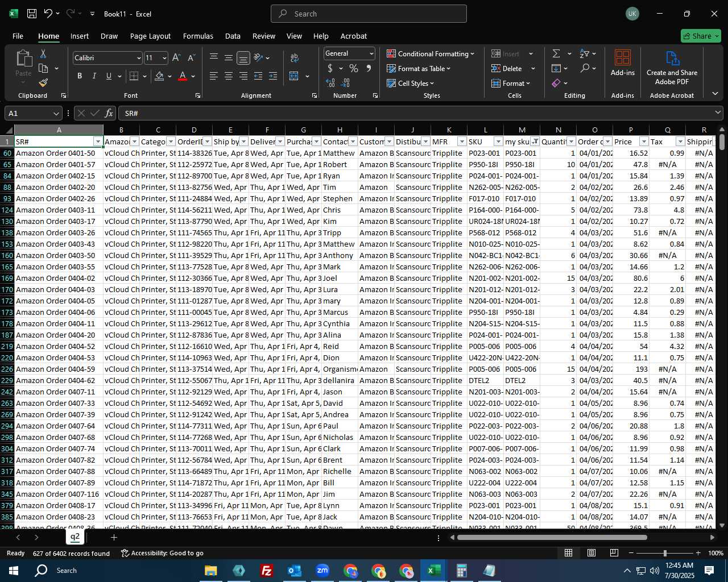Open filter dropdown for SR# column
The width and height of the screenshot is (728, 582).
[98, 142]
